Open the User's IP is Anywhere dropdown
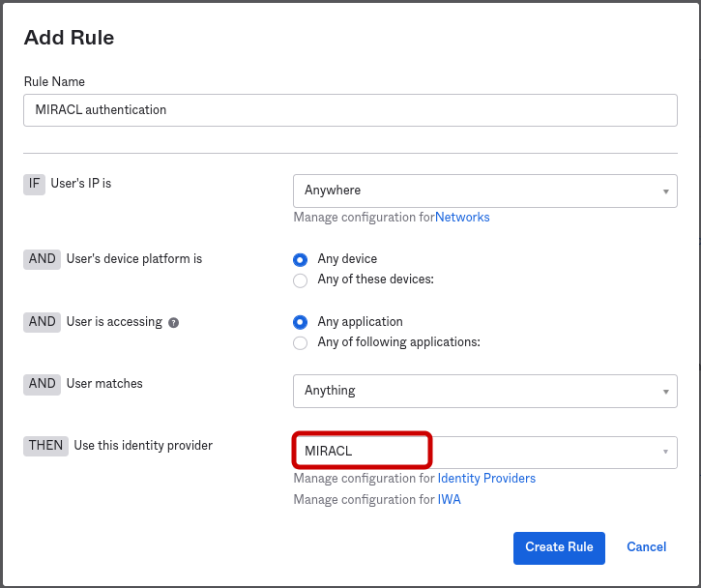 485,191
